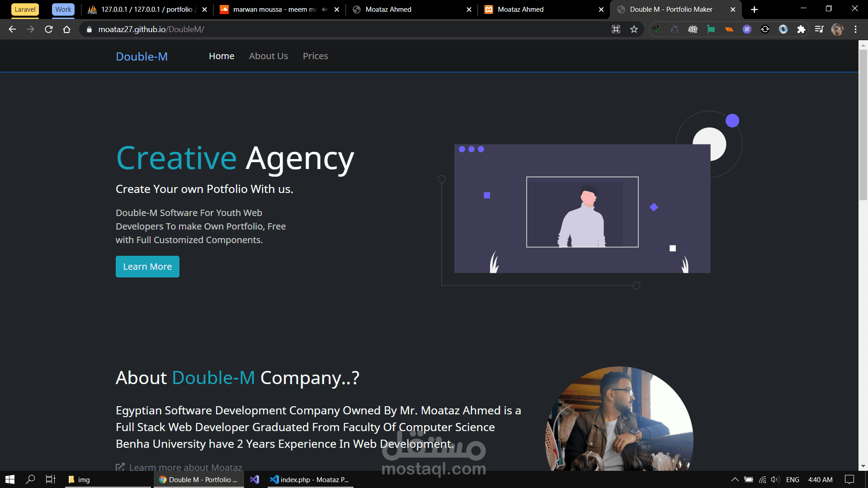This screenshot has width=868, height=488.
Task: Open the About Us nav link
Action: coord(269,56)
